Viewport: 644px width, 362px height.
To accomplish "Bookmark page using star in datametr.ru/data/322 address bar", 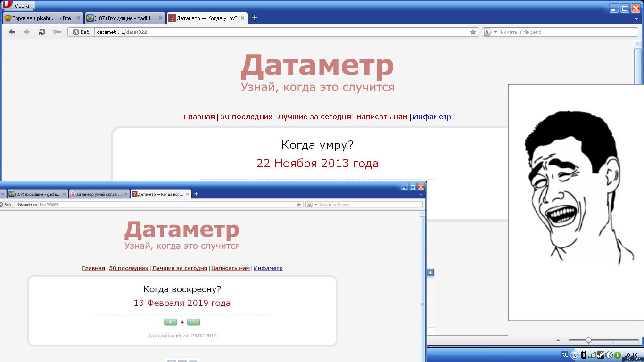I will [473, 32].
